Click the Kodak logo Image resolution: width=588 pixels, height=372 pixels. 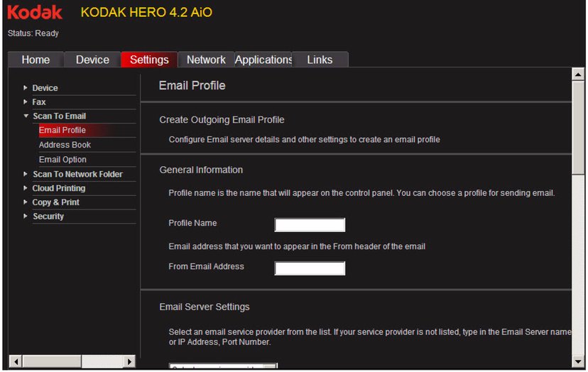coord(35,12)
